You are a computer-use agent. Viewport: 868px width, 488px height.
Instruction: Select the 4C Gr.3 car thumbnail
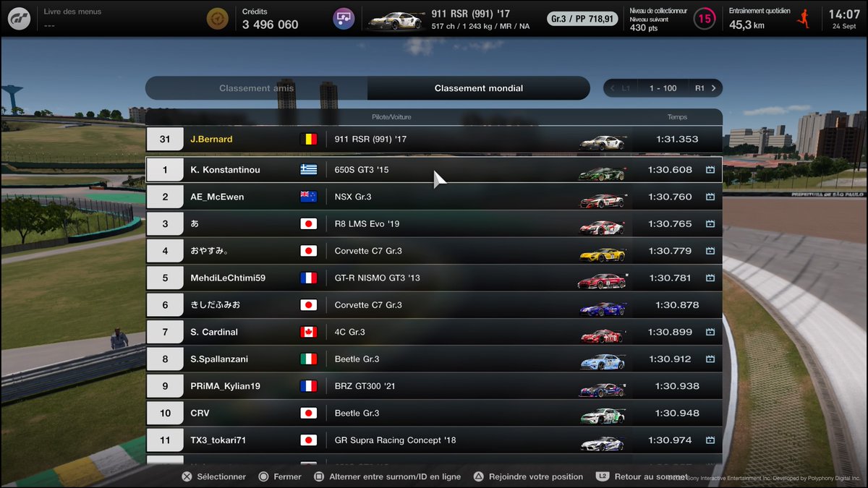point(602,335)
